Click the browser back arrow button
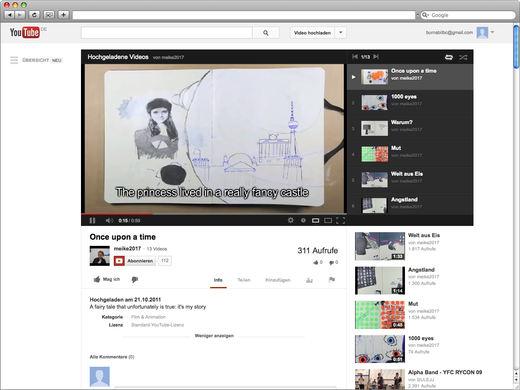This screenshot has width=520, height=390. click(9, 15)
